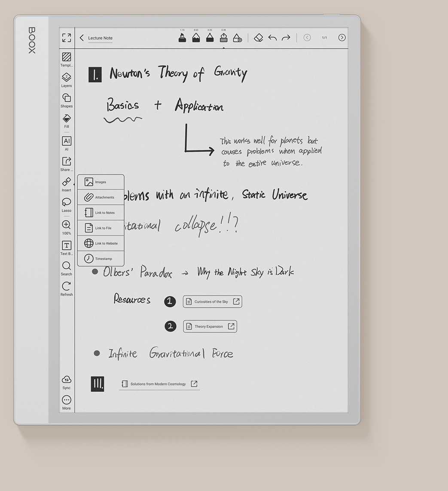Click the eraser icon in top toolbar
448x491 pixels.
click(258, 38)
